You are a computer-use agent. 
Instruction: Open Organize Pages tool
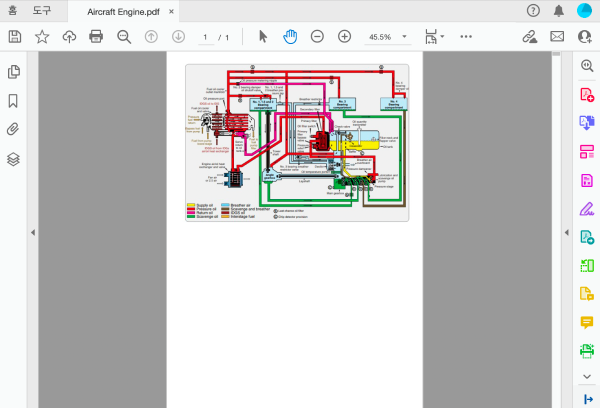pyautogui.click(x=587, y=152)
